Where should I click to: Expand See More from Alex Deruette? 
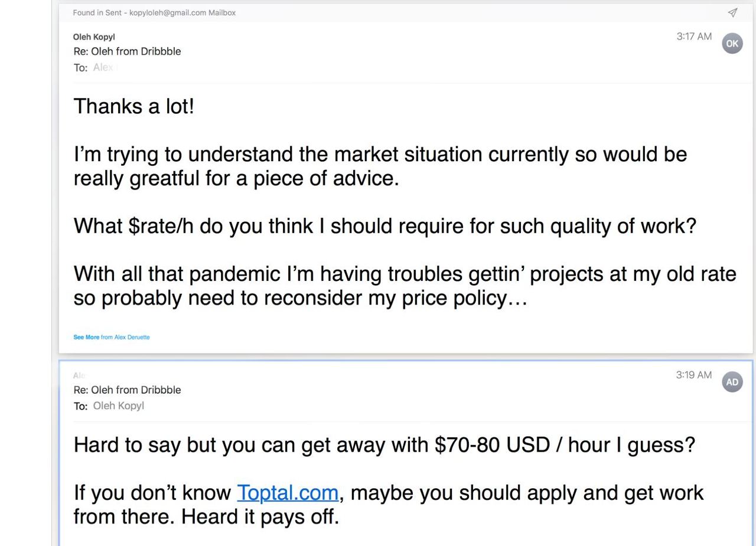(x=86, y=337)
